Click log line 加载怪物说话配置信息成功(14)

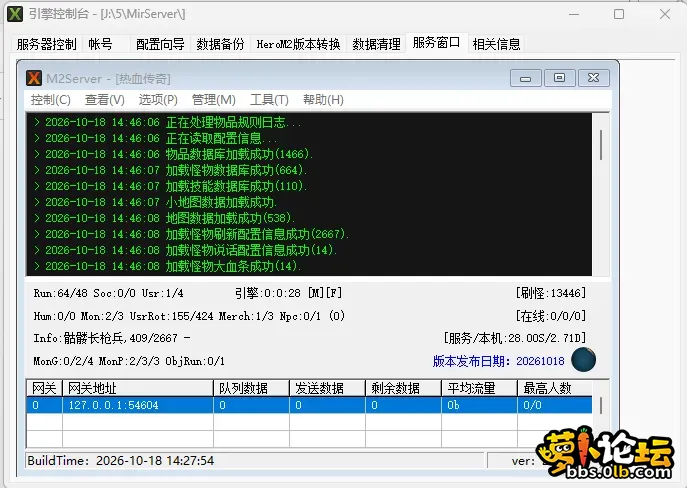(x=185, y=250)
